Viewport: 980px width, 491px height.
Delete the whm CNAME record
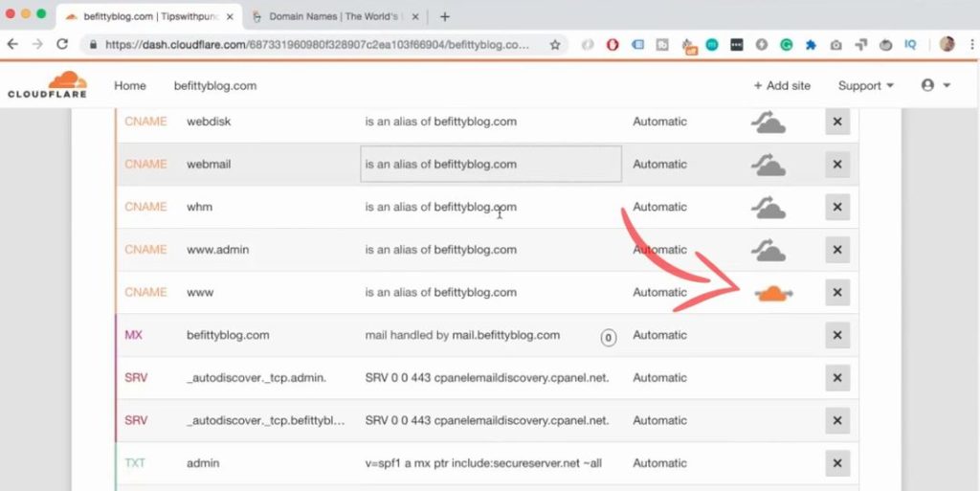coord(837,207)
